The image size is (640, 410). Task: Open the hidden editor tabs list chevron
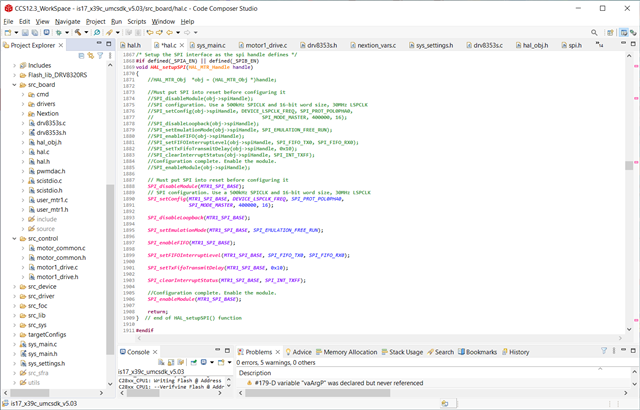599,44
